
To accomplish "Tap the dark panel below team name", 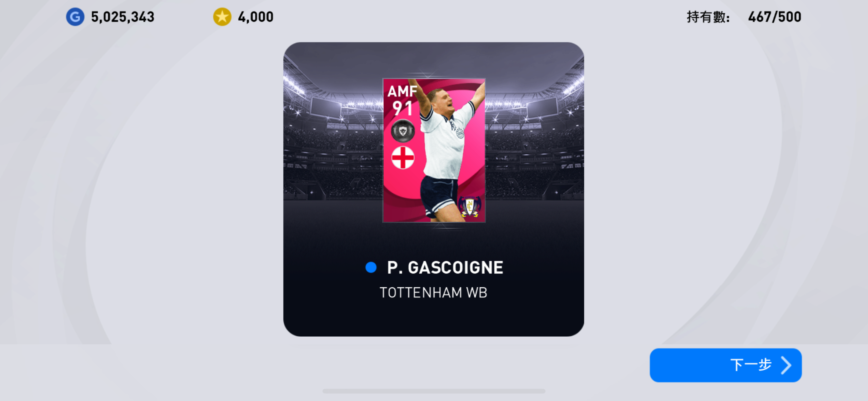I will pos(433,318).
